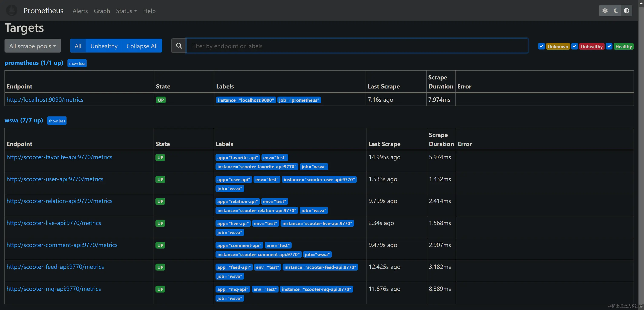Screen dimensions: 644x310
Task: Open scooter-user-api metrics endpoint link
Action: (x=55, y=179)
